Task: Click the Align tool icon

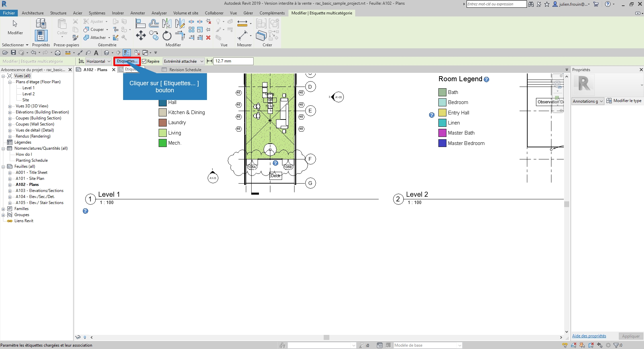Action: pyautogui.click(x=140, y=23)
